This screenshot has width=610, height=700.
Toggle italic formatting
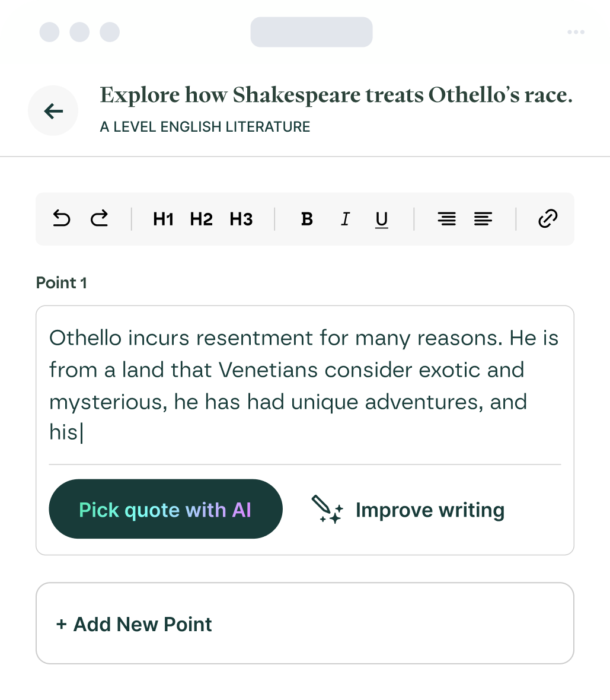[345, 219]
